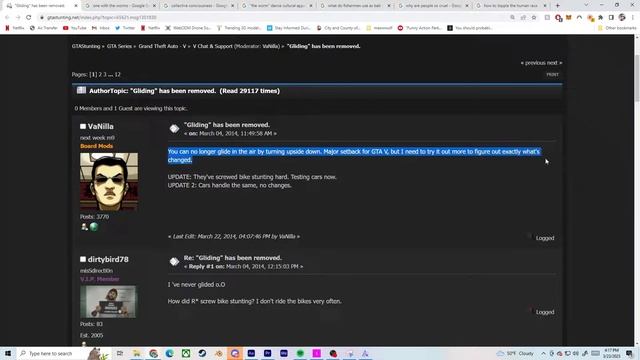Viewport: 640px width, 360px height.
Task: Switch to the collective consciousness tab
Action: 199,6
